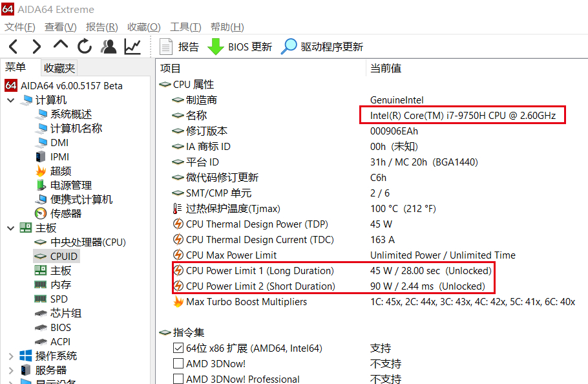The height and width of the screenshot is (384, 588).
Task: Click the 项目 column header
Action: 170,69
